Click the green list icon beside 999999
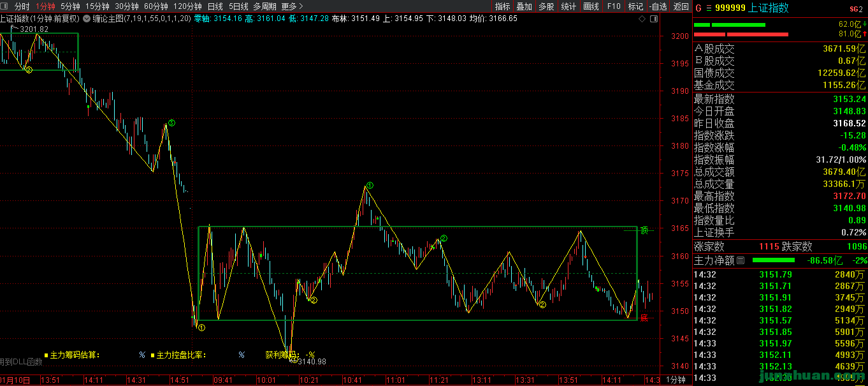This screenshot has width=868, height=386. [708, 8]
